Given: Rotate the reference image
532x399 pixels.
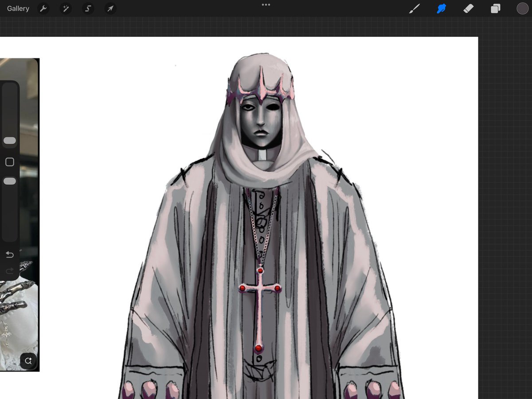Looking at the screenshot, I should [28, 361].
